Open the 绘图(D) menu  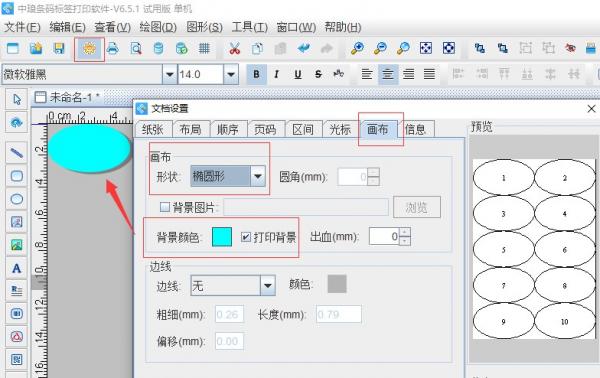(158, 27)
